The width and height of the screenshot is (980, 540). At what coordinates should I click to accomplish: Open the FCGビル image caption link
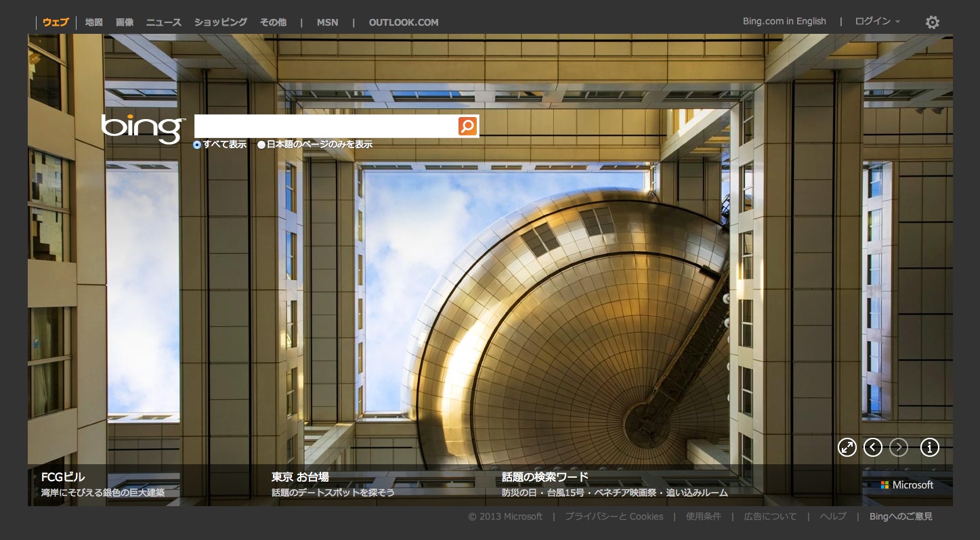click(63, 477)
